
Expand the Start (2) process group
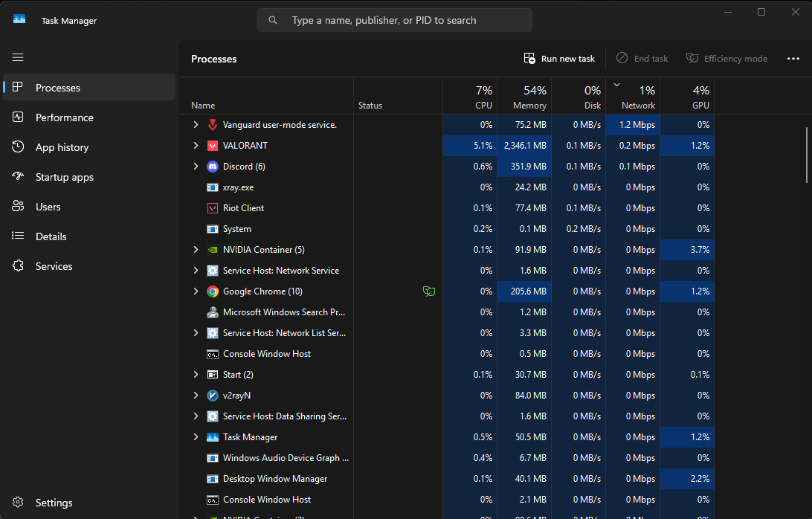pyautogui.click(x=196, y=375)
